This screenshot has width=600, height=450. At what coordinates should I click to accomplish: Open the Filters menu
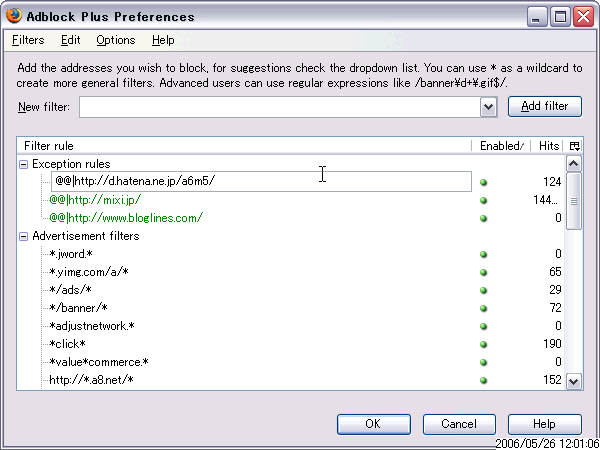tap(28, 40)
